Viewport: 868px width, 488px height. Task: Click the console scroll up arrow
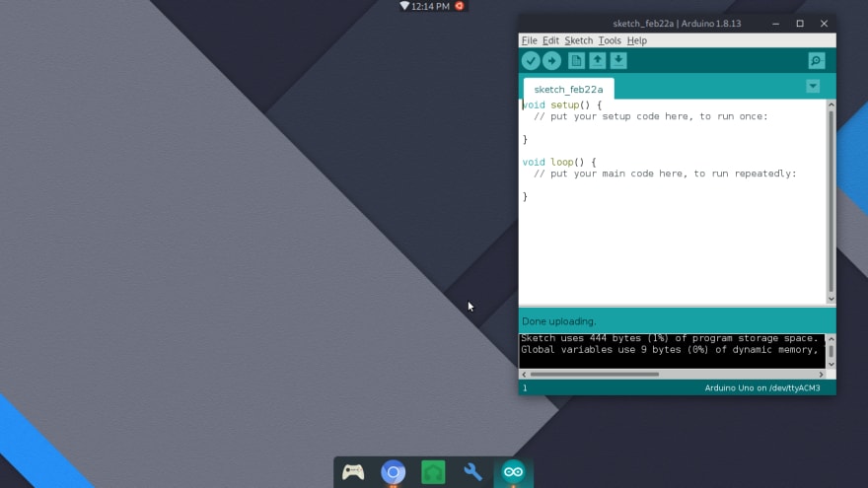click(x=831, y=338)
